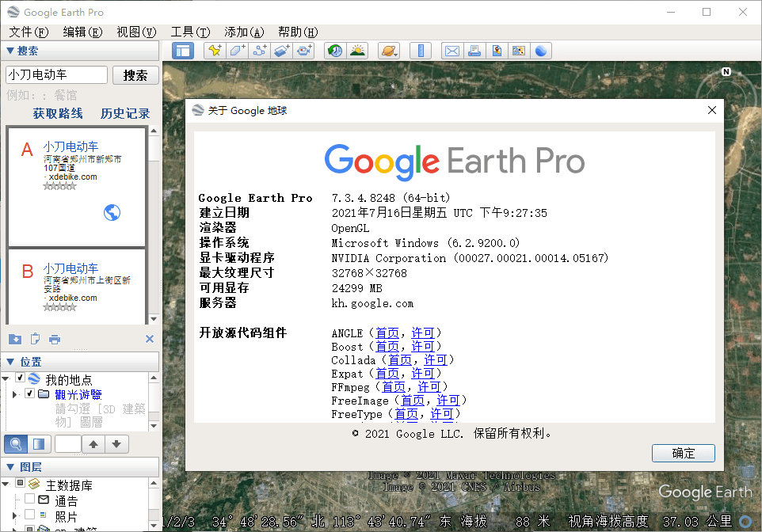Add a path using the toolbar icon
The height and width of the screenshot is (532, 762).
point(259,51)
